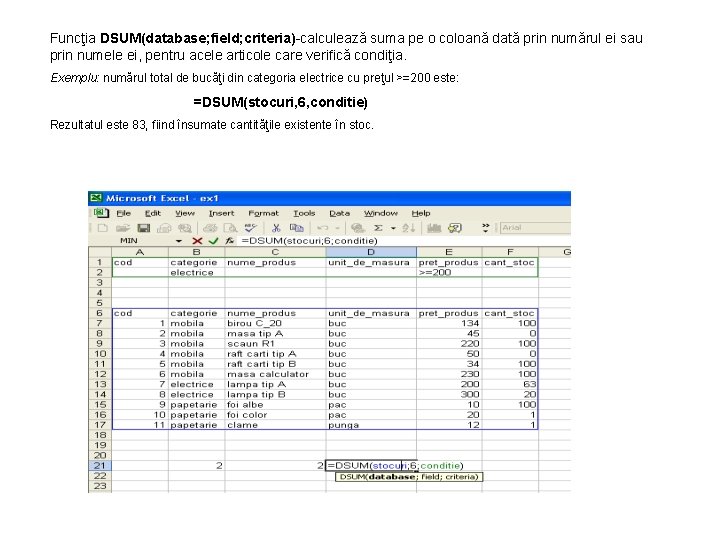The image size is (720, 540).
Task: Click the 'cant_stoc' header in row 6
Action: (510, 313)
